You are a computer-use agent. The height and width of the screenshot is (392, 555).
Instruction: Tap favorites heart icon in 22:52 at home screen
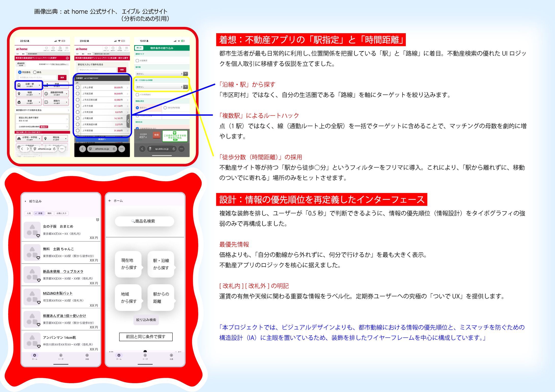pos(46,48)
